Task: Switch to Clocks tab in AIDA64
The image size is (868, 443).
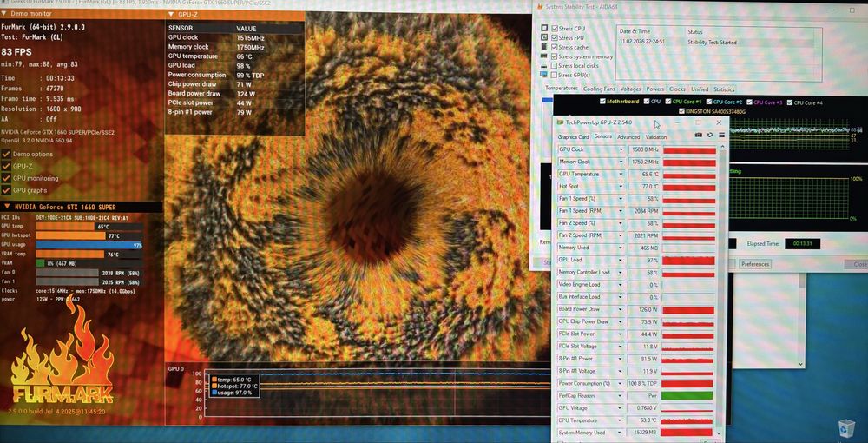Action: click(x=677, y=89)
